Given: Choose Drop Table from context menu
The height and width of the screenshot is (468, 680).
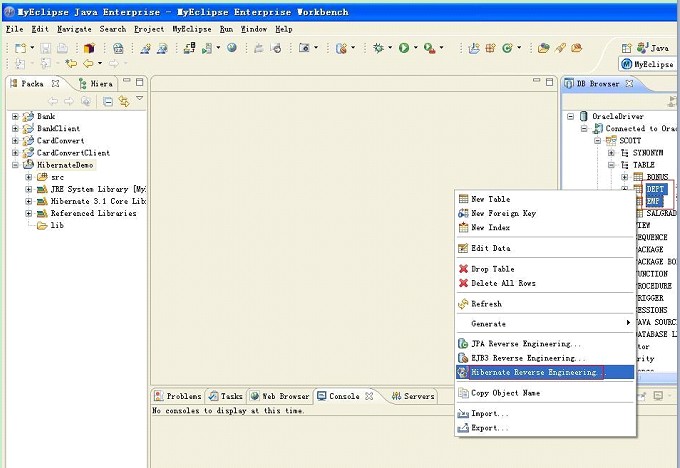Looking at the screenshot, I should point(492,269).
